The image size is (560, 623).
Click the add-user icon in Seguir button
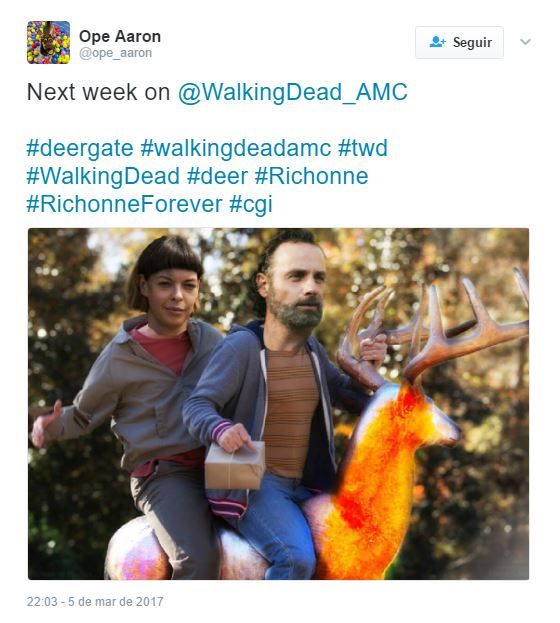pyautogui.click(x=438, y=42)
